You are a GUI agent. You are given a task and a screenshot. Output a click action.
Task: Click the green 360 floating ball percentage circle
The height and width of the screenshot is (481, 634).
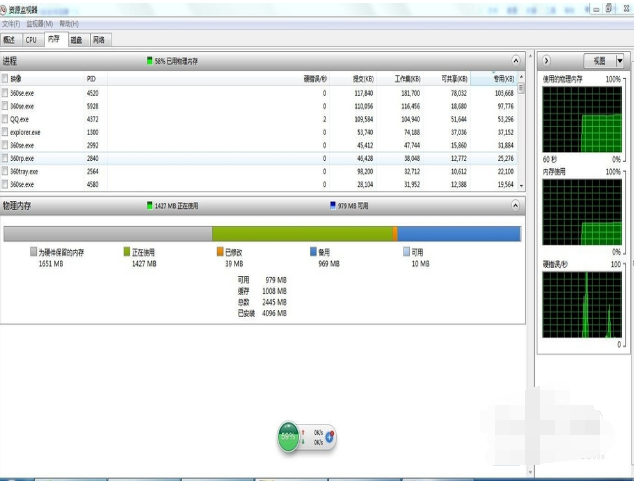point(288,437)
